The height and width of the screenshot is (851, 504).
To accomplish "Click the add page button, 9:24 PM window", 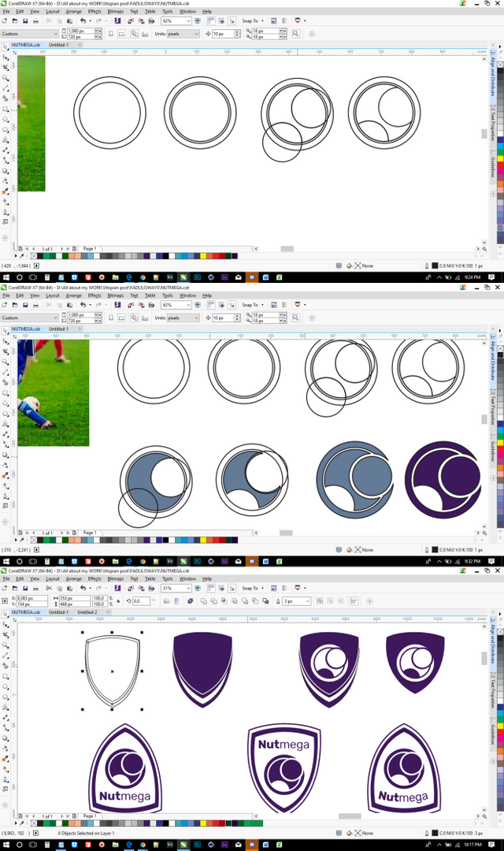I will click(74, 248).
